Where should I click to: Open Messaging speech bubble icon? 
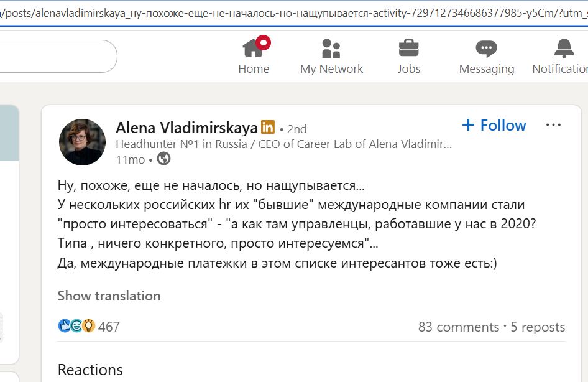coord(486,49)
